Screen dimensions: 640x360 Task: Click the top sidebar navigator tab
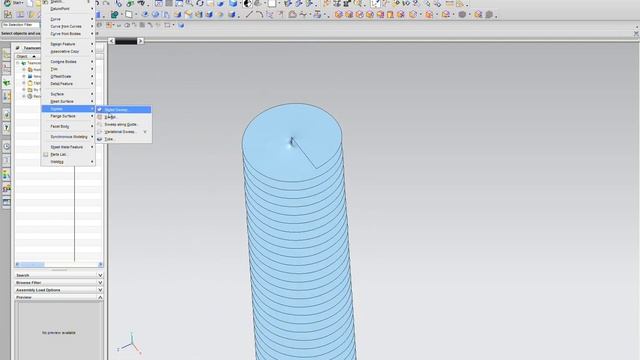(7, 54)
